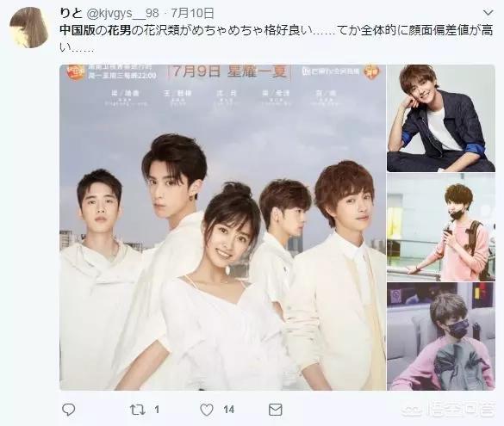Like the tweet with heart icon
504x426 pixels.
(x=207, y=410)
